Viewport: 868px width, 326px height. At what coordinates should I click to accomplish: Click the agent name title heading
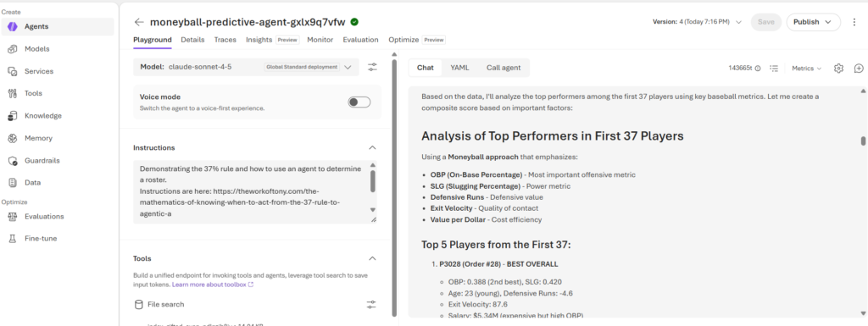[248, 22]
